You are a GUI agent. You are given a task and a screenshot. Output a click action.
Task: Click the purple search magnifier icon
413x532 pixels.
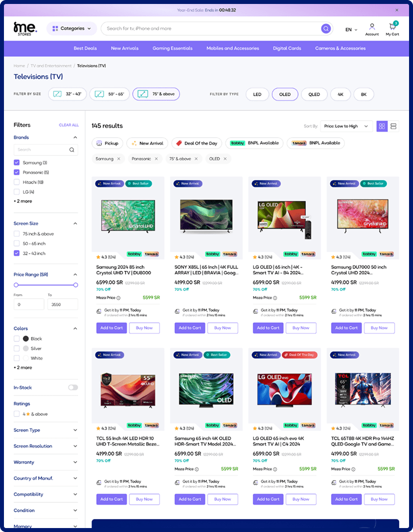point(326,29)
